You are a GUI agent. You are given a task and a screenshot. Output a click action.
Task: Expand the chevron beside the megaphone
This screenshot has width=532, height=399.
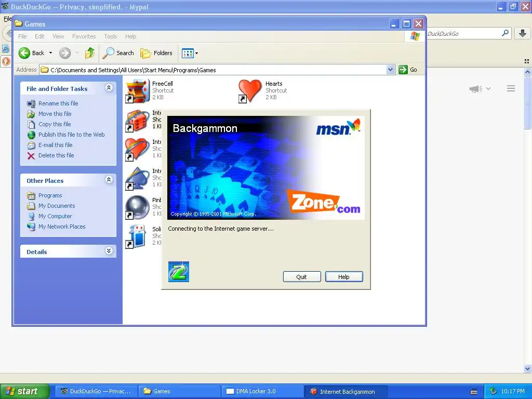[488, 88]
